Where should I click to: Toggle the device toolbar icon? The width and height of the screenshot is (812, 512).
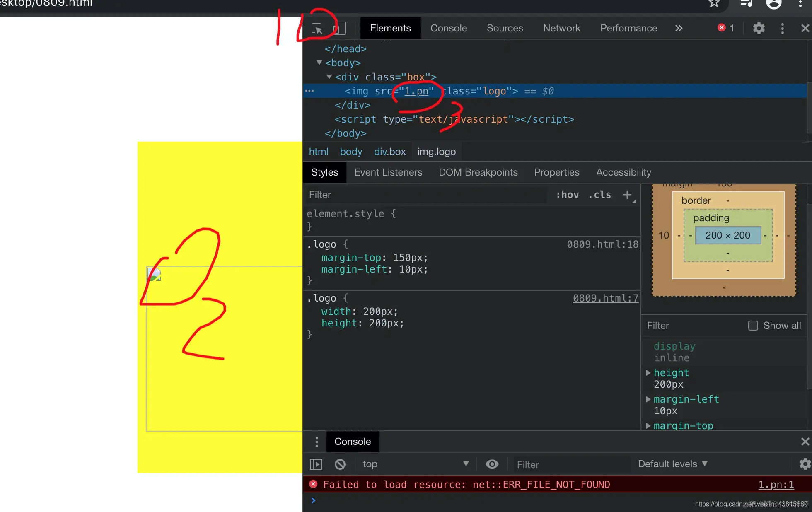[339, 28]
